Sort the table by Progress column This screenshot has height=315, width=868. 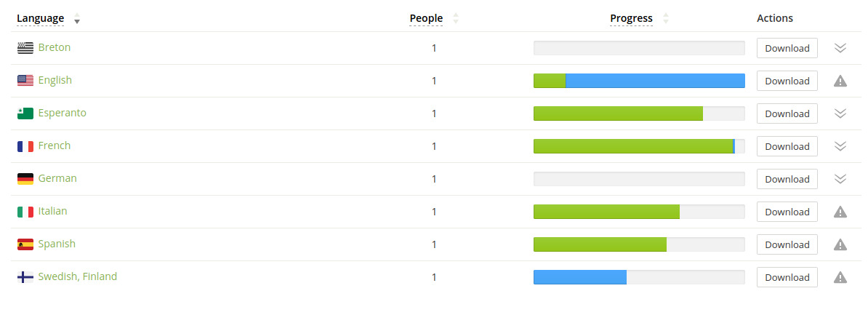click(x=631, y=18)
